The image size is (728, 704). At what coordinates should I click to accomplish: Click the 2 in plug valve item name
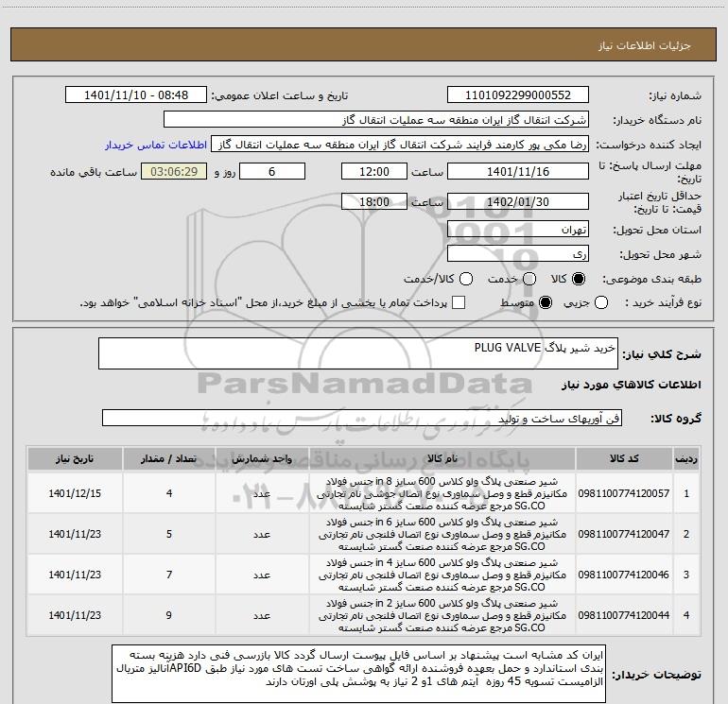442,615
